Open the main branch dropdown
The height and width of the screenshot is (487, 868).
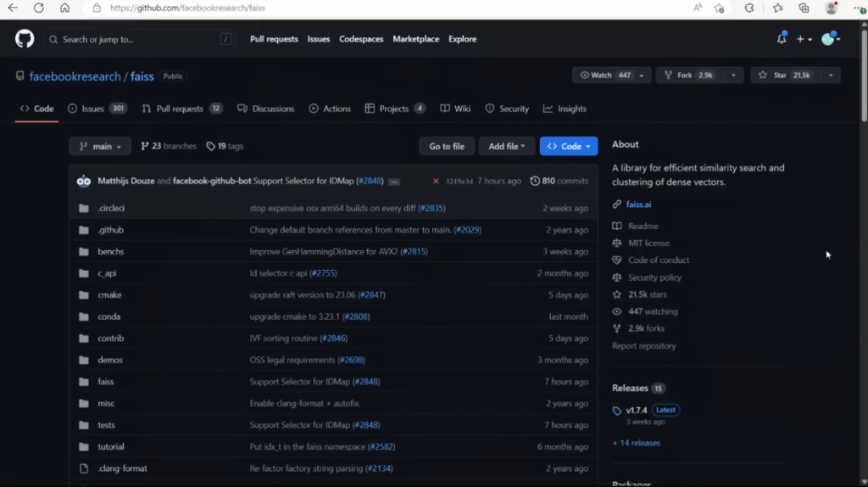point(100,146)
